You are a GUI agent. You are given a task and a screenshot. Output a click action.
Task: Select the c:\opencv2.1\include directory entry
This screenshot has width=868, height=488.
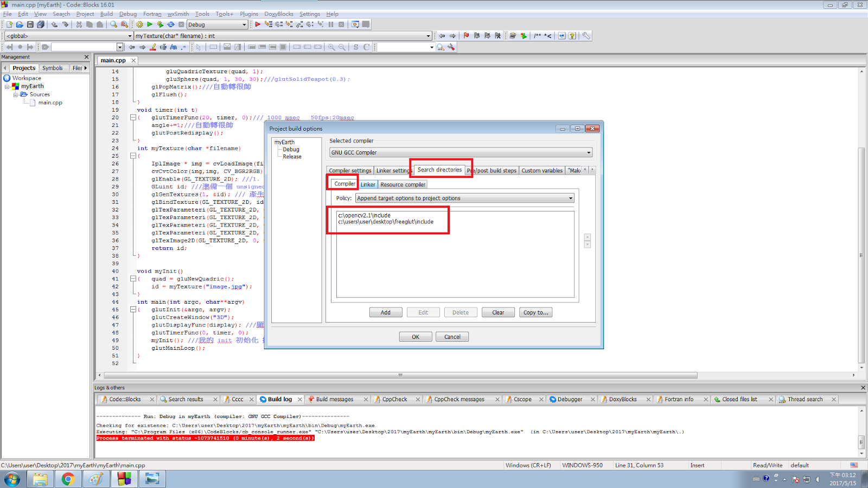364,215
